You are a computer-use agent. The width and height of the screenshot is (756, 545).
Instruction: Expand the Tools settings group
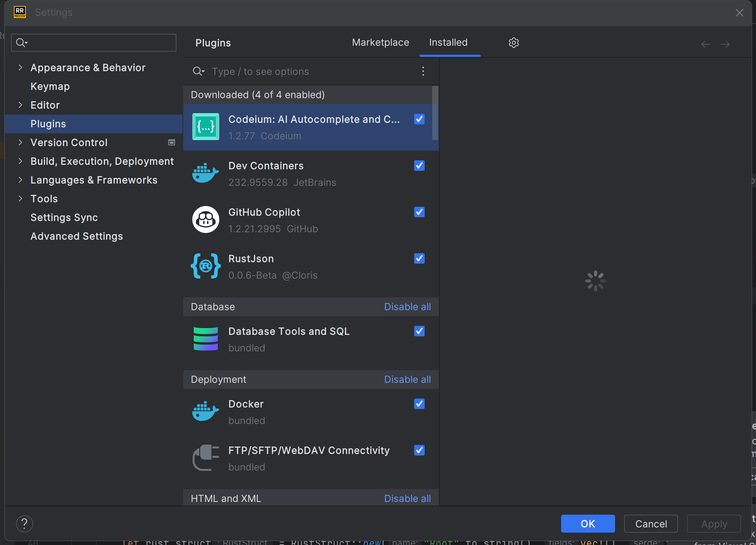(x=21, y=199)
